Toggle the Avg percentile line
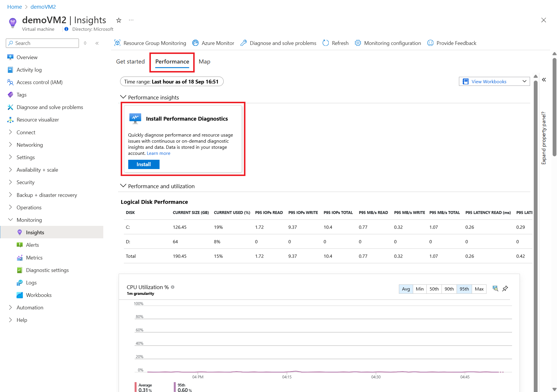The image size is (557, 392). point(406,289)
